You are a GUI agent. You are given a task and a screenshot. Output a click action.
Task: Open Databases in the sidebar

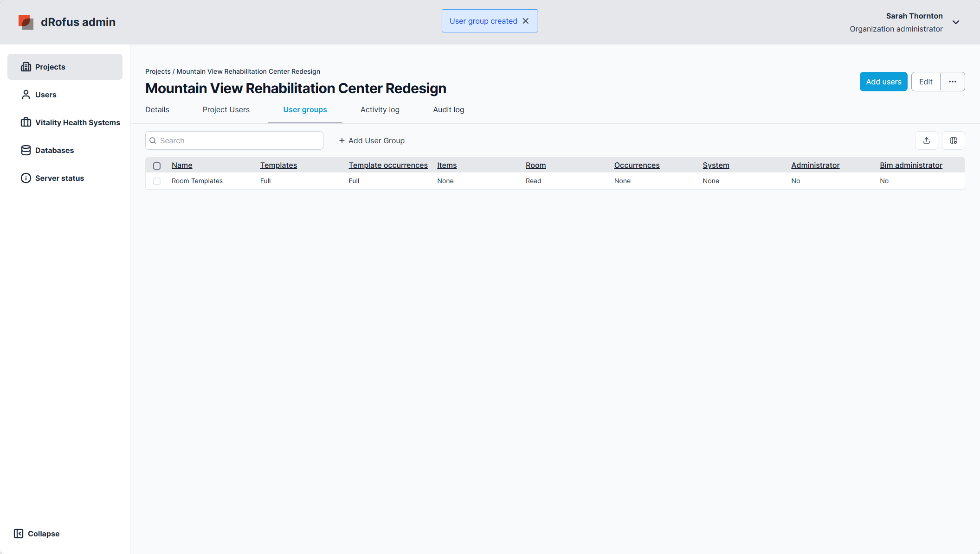[x=65, y=150]
